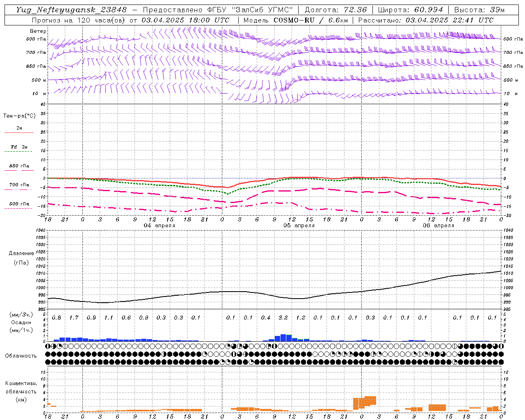Select the 'Td 2м' dew point legend entry
Image resolution: width=525 pixels, height=420 pixels.
[x=19, y=147]
